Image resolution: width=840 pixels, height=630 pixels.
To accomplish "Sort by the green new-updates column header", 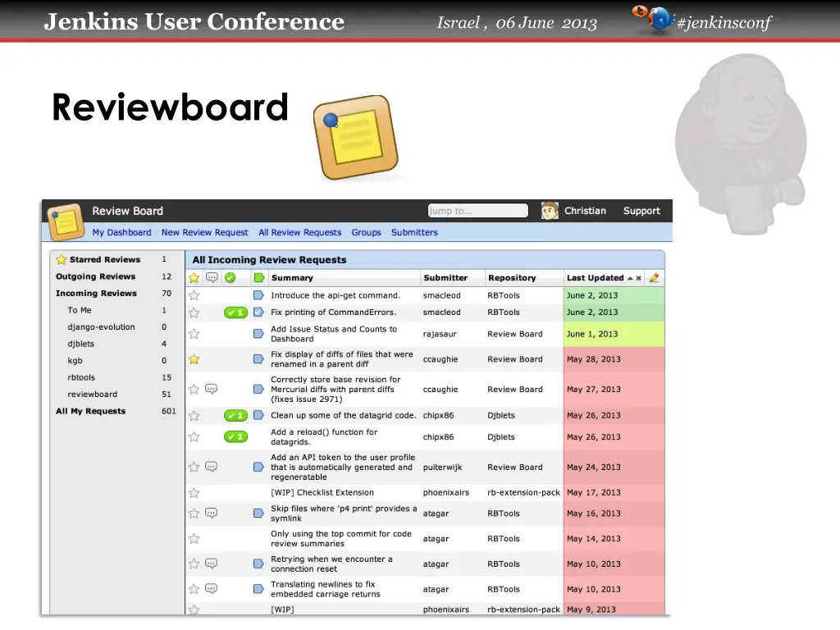I will (259, 277).
